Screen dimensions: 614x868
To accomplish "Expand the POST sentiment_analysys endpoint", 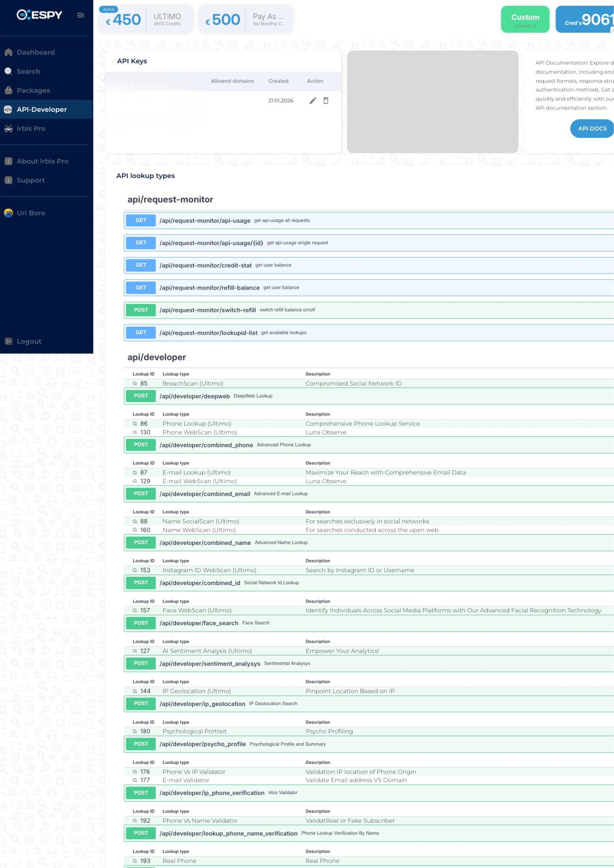I will (x=369, y=663).
